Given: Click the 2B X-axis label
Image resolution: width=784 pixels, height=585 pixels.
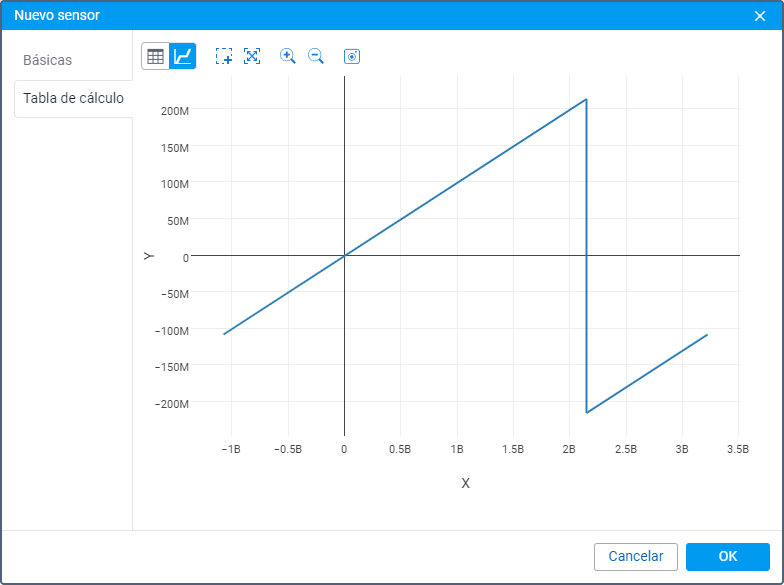Looking at the screenshot, I should 569,449.
